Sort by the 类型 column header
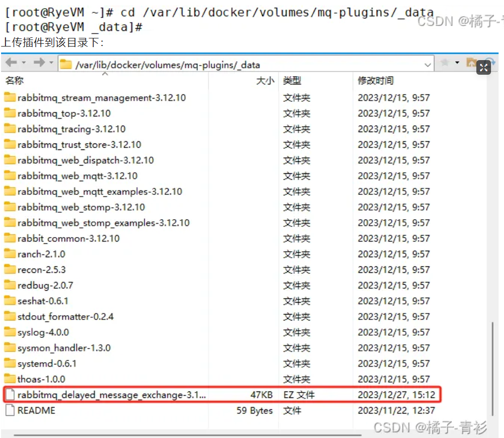The image size is (504, 438). (292, 81)
